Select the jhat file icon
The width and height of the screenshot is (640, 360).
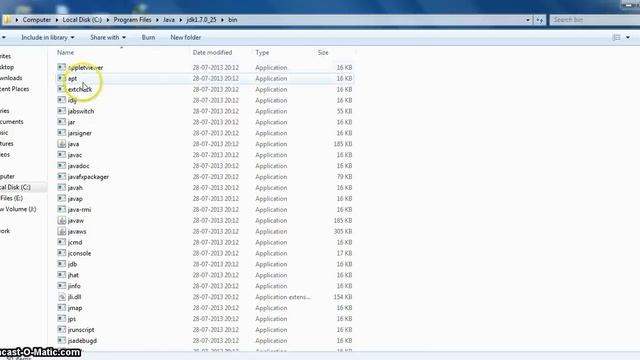coord(62,275)
